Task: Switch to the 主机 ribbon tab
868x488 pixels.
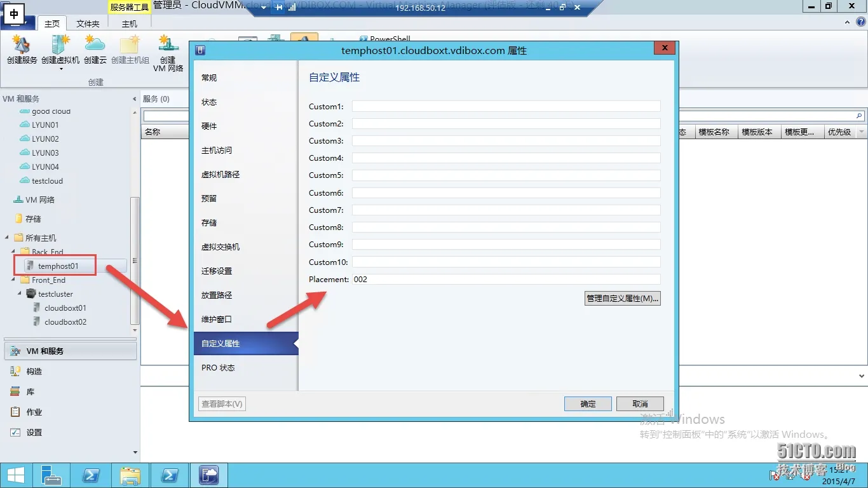Action: tap(129, 24)
